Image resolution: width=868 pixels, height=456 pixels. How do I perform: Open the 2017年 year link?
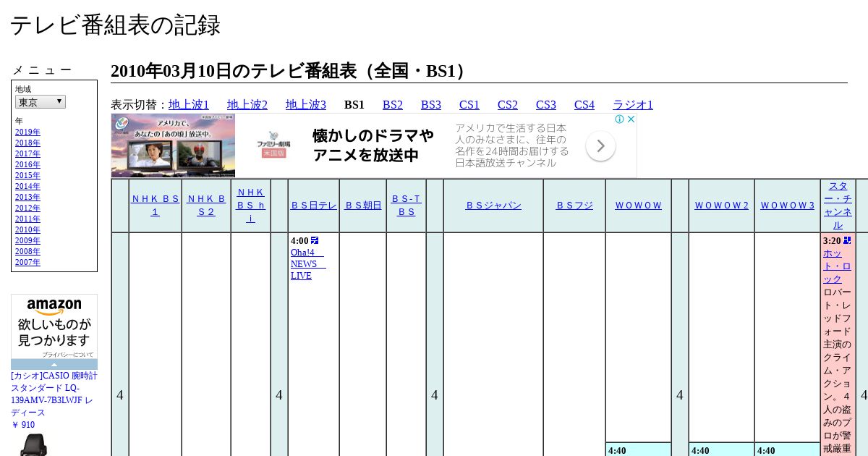[27, 153]
